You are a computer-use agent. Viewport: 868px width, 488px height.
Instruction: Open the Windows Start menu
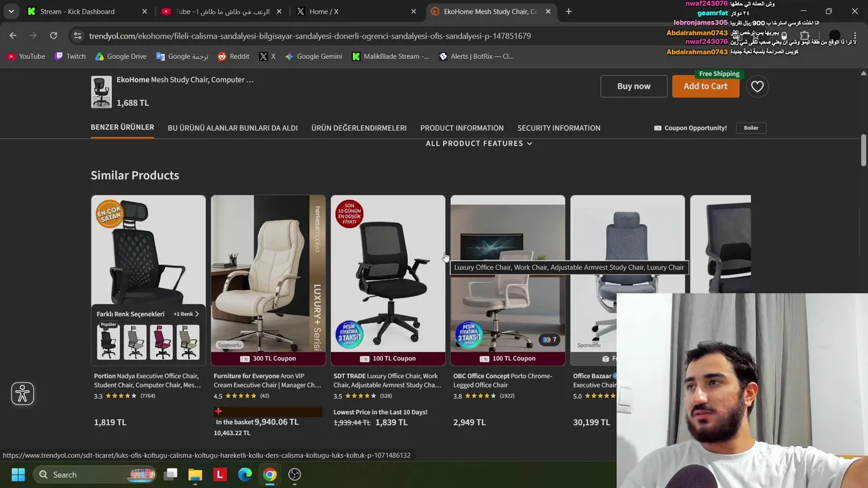(18, 474)
